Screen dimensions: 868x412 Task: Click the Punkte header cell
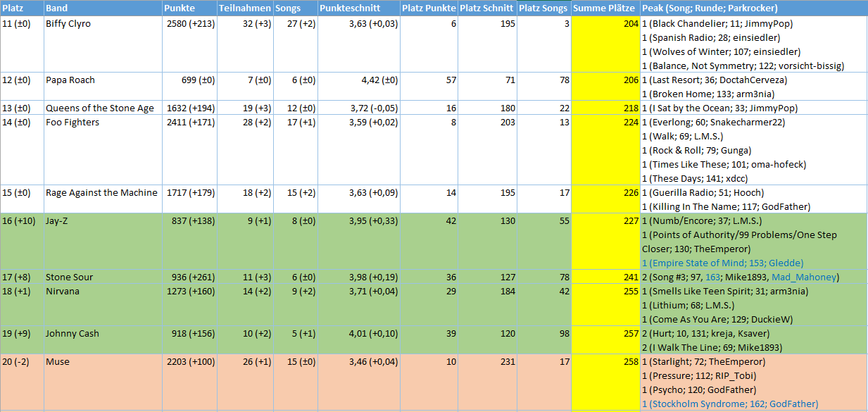coord(189,8)
